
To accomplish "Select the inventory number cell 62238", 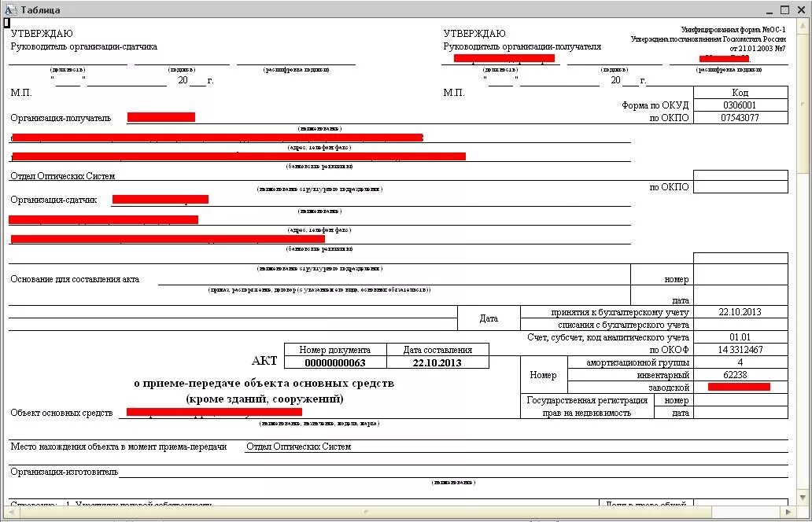I will (x=740, y=374).
